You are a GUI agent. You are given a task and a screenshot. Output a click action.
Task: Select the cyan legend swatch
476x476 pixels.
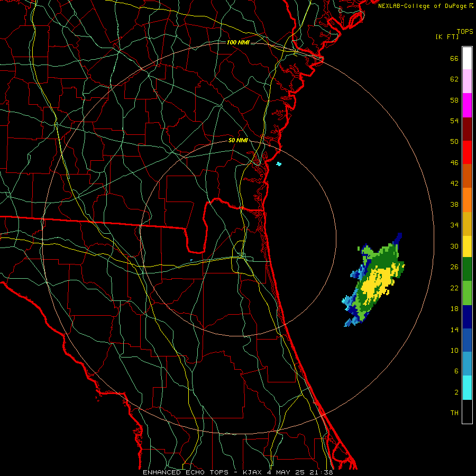pos(467,388)
